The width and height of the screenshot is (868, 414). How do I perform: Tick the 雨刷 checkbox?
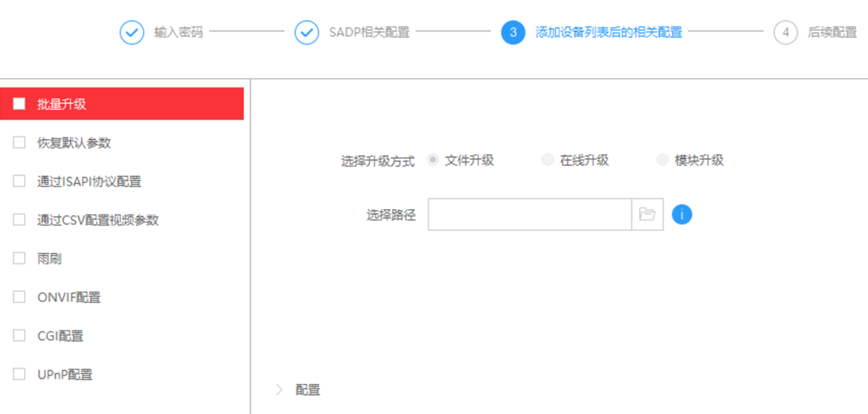tap(19, 259)
